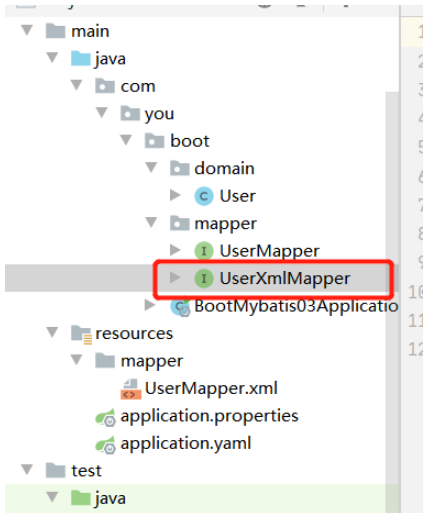Image resolution: width=427 pixels, height=513 pixels.
Task: Collapse the main java source folder arrow
Action: tap(52, 58)
